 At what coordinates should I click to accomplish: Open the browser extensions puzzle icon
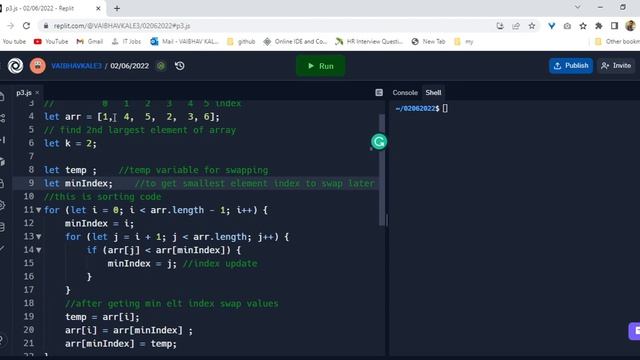[x=599, y=26]
